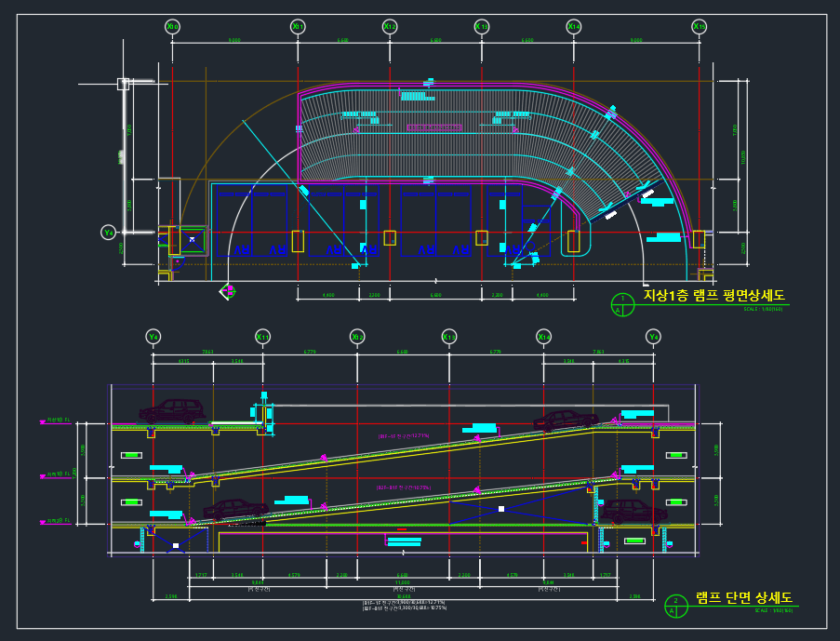Select the SUV on the lower-right floor
Screen dimensions: 840x641
(633, 512)
